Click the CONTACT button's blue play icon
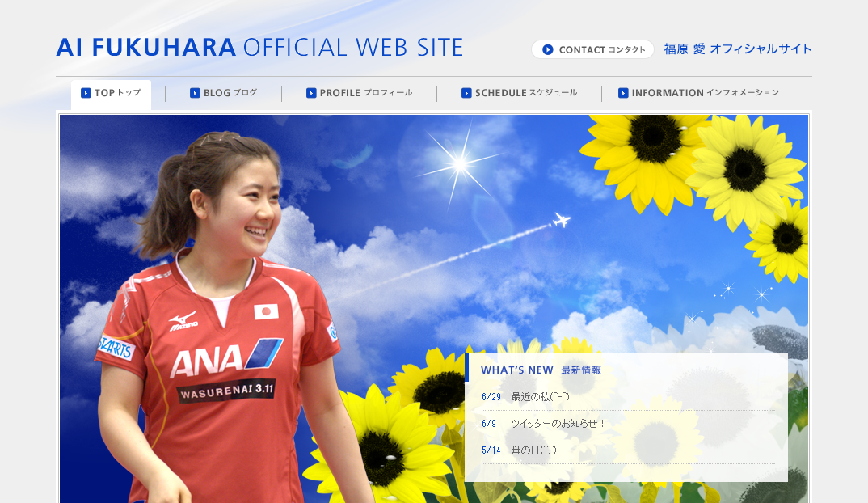This screenshot has height=503, width=868. [547, 50]
